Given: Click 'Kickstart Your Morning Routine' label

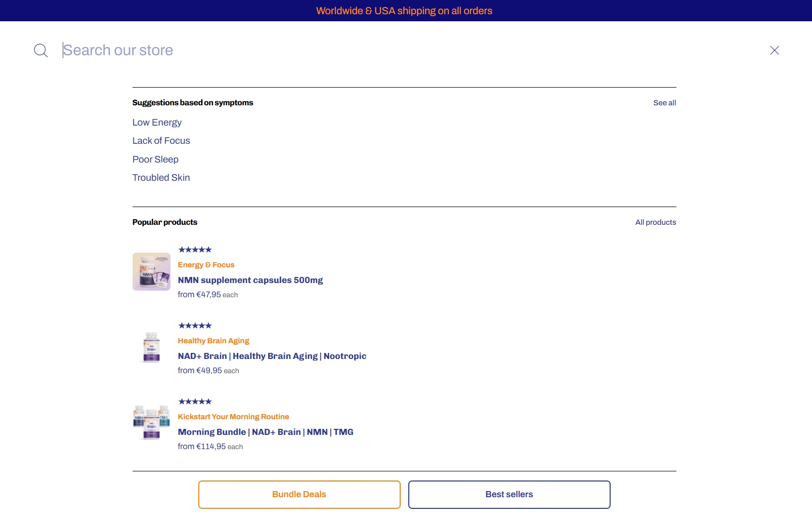Looking at the screenshot, I should pos(233,417).
